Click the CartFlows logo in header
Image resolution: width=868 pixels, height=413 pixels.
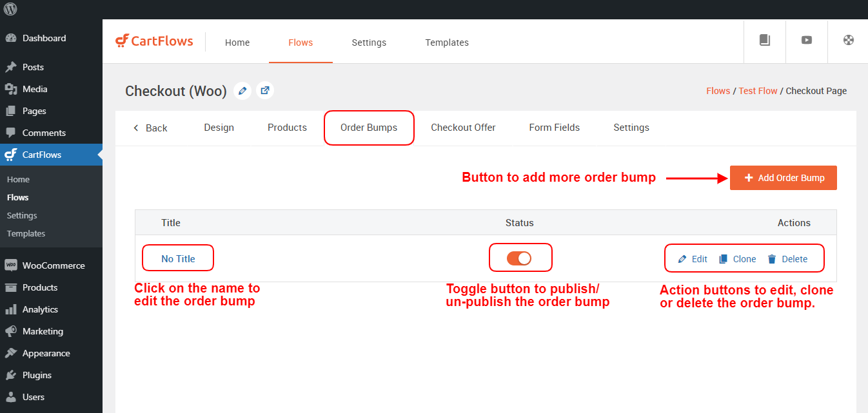tap(154, 41)
